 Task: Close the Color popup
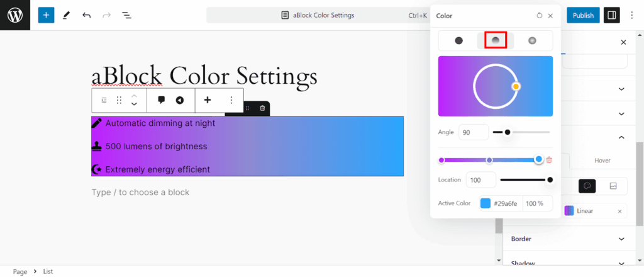(x=550, y=16)
